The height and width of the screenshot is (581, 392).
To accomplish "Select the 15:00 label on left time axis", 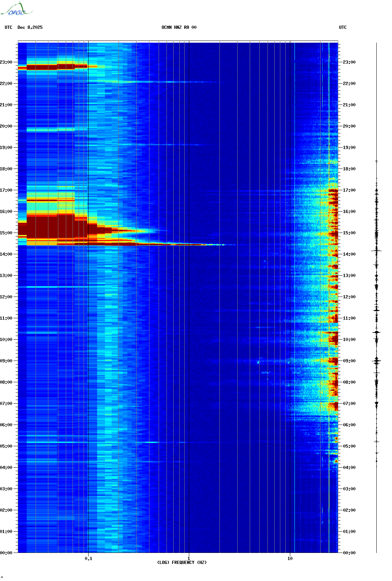I will pyautogui.click(x=6, y=233).
